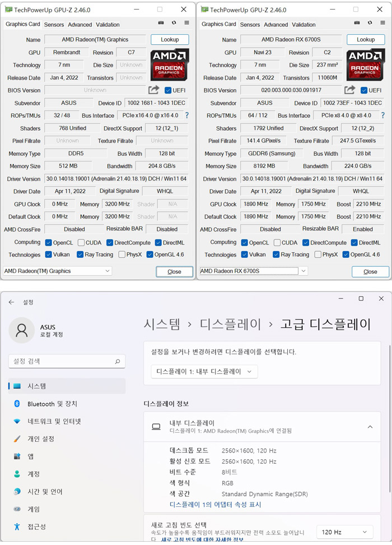Click the GPU-Z title icon in the left window
This screenshot has width=392, height=545.
pyautogui.click(x=8, y=10)
